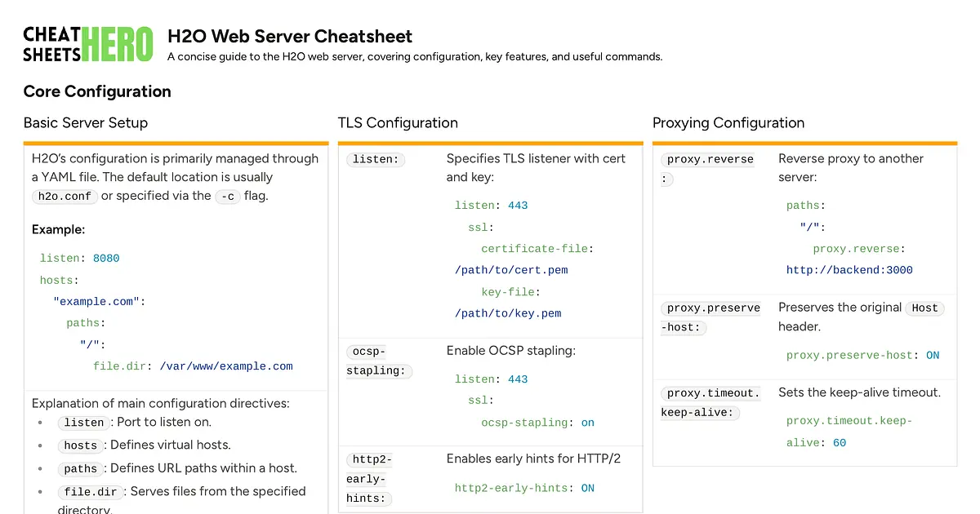Select the listen directive badge

(83, 423)
